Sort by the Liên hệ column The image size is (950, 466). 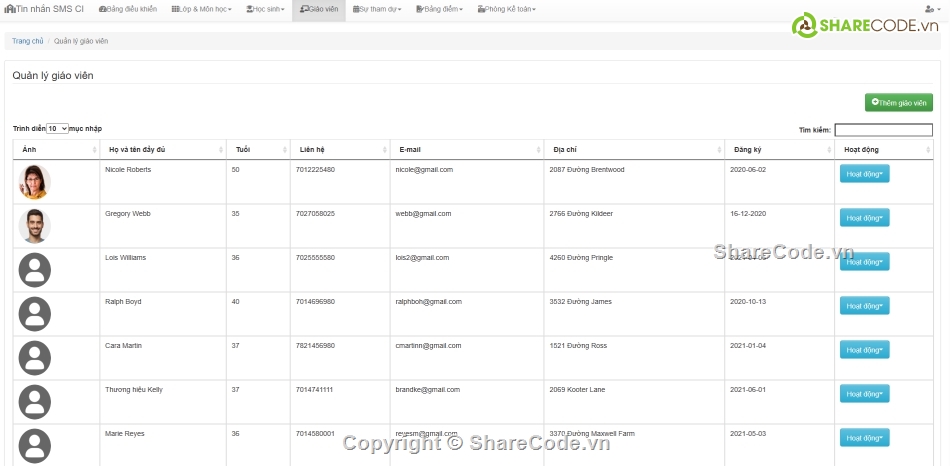[x=340, y=150]
